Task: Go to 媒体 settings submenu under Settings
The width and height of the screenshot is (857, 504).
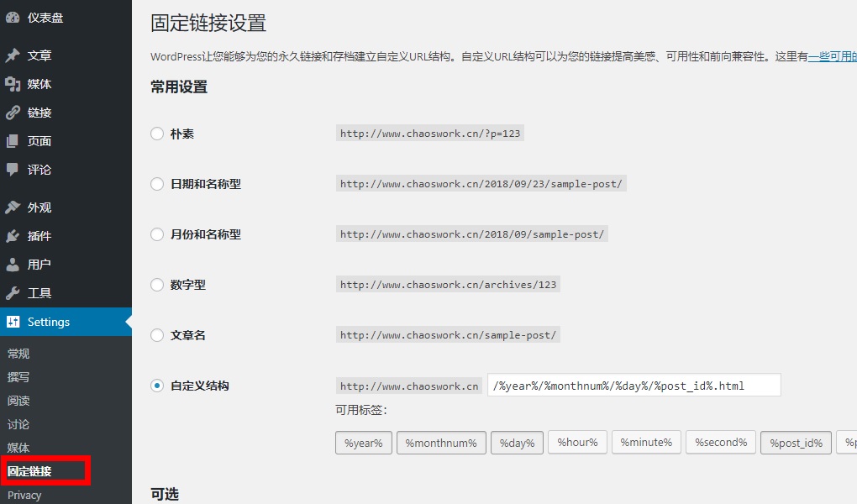Action: pos(18,448)
